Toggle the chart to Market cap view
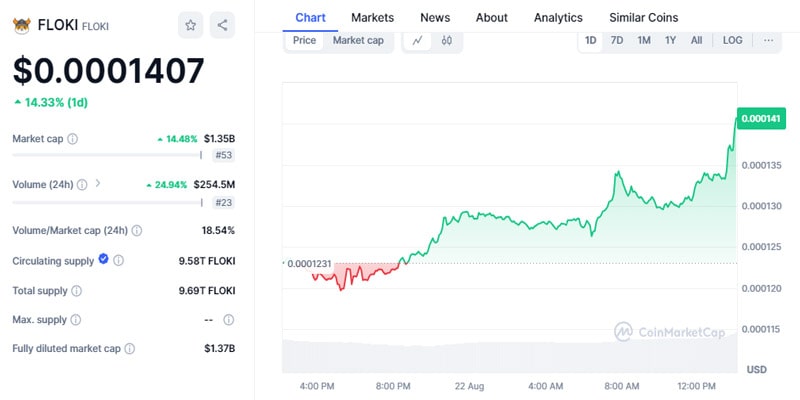The width and height of the screenshot is (800, 400). (358, 40)
